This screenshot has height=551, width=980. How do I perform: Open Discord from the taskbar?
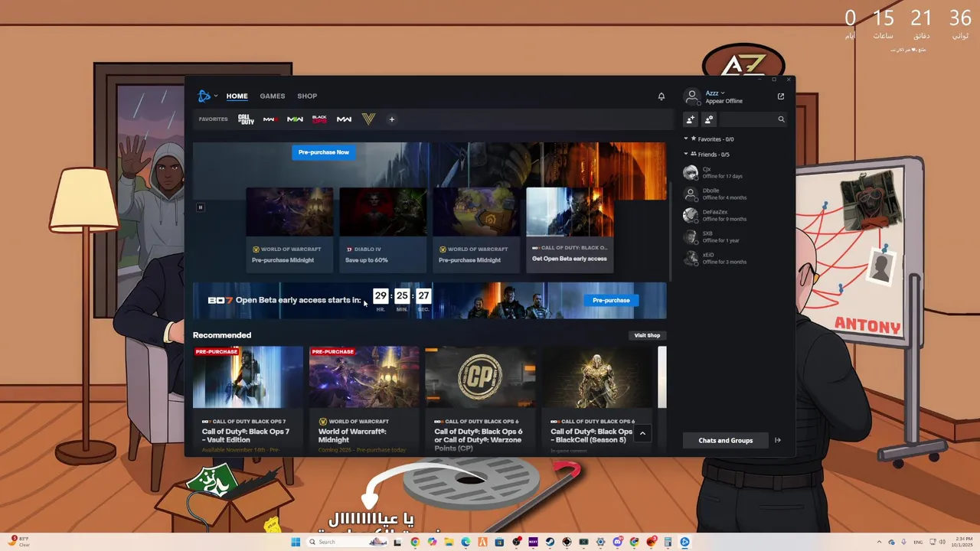(x=618, y=542)
